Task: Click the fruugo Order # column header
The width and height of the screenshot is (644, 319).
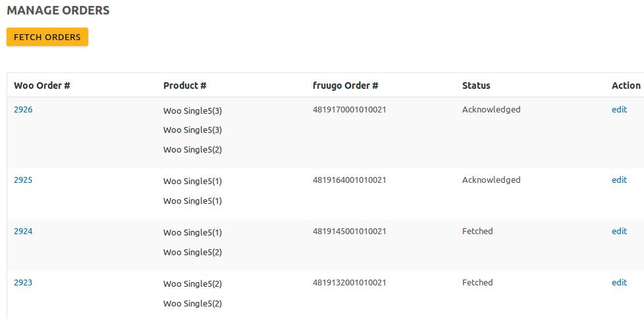Action: click(346, 86)
